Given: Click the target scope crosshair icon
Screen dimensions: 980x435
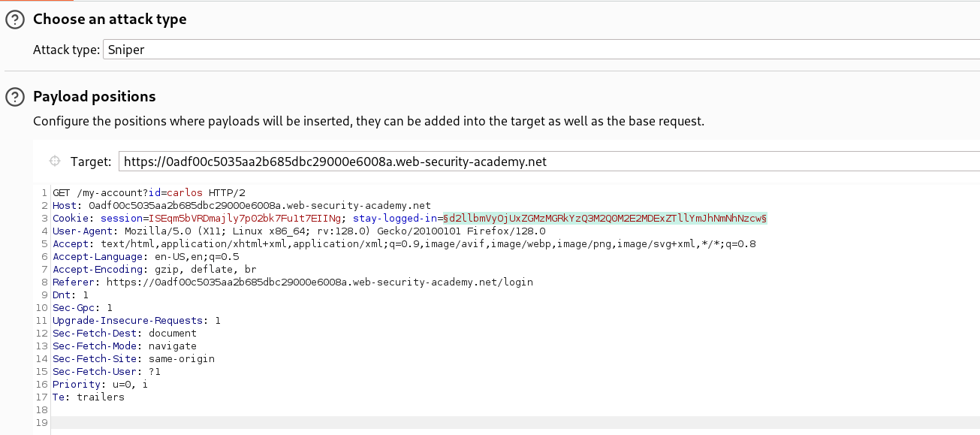Looking at the screenshot, I should (x=55, y=160).
